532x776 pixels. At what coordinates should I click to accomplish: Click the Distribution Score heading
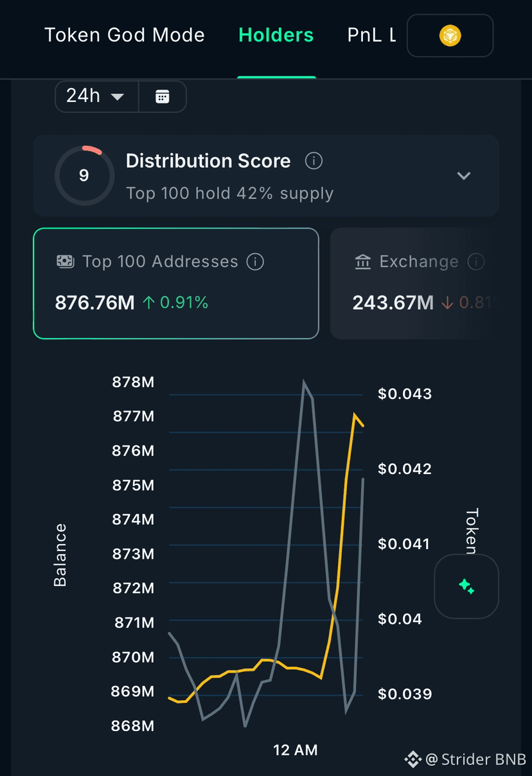pyautogui.click(x=208, y=161)
